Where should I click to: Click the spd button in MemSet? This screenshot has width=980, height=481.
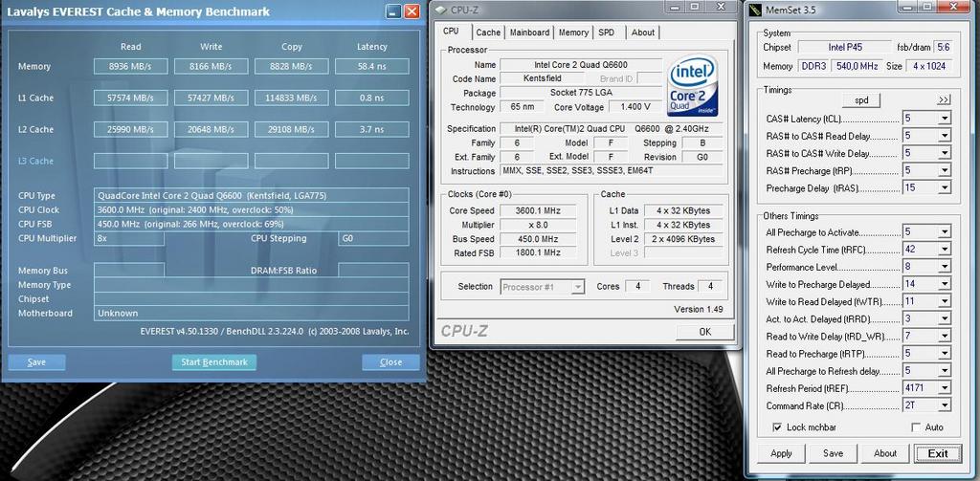click(x=861, y=100)
